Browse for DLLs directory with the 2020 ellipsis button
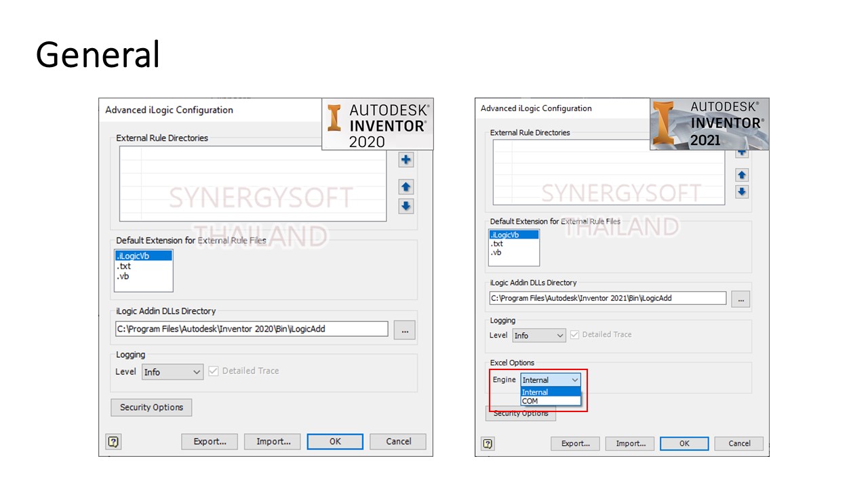 (x=405, y=330)
